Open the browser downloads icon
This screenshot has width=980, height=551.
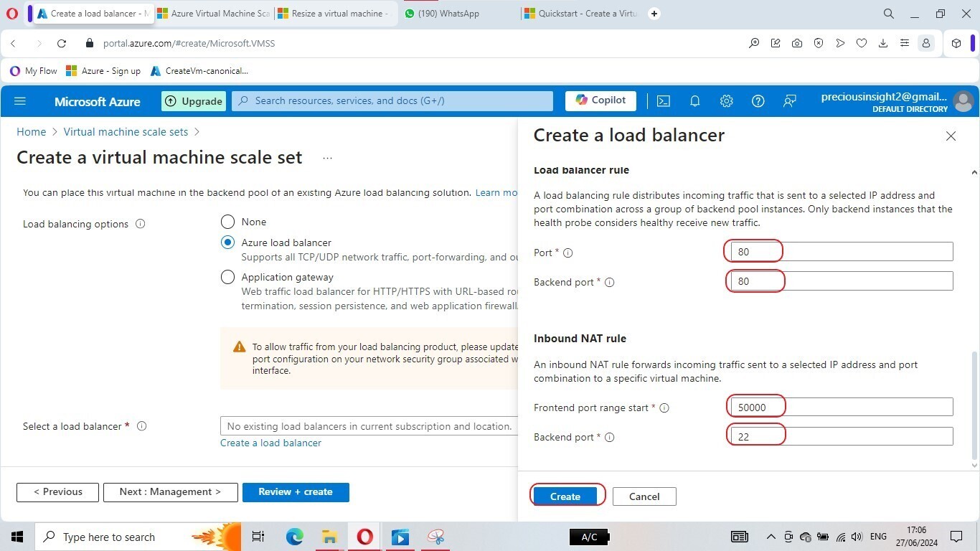point(883,43)
